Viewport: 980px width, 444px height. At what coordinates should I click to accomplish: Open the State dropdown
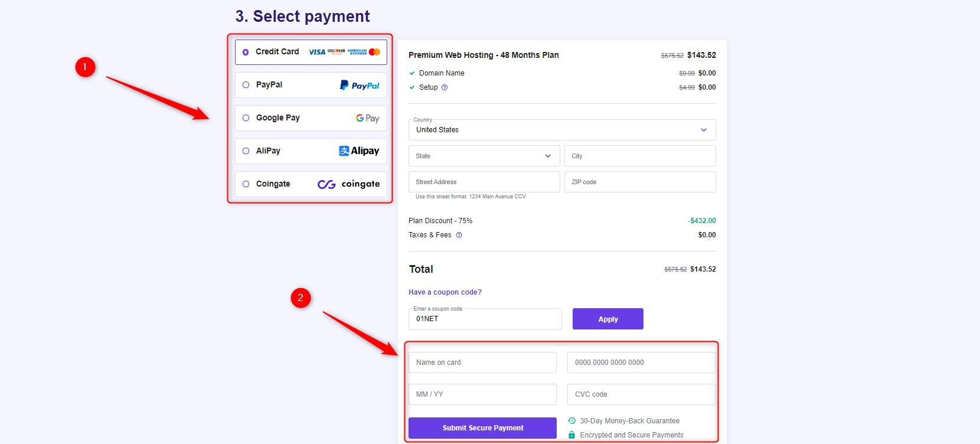tap(484, 156)
